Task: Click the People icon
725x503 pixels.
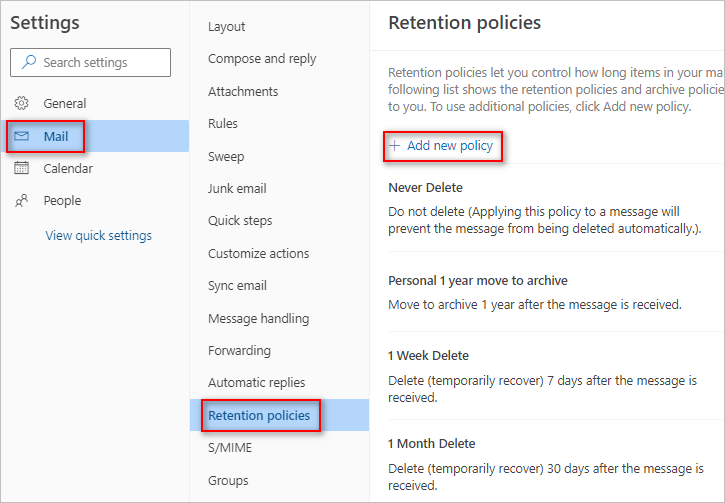Action: (x=21, y=200)
